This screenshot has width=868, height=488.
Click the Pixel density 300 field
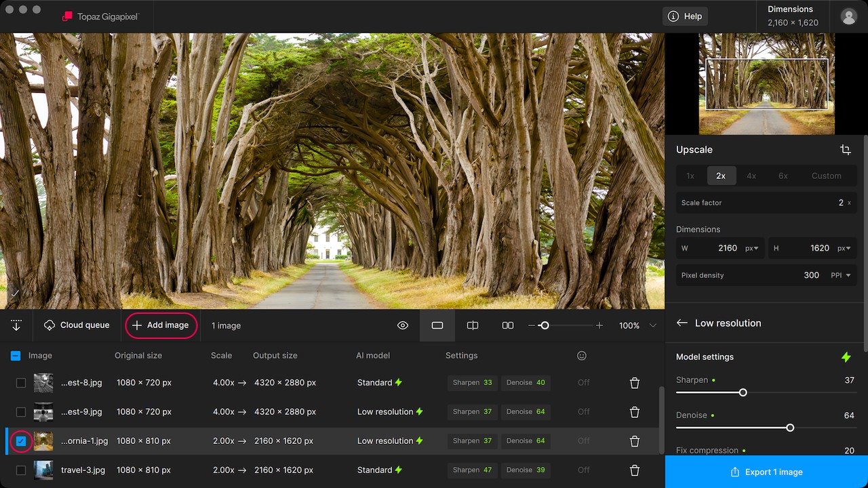pos(766,275)
